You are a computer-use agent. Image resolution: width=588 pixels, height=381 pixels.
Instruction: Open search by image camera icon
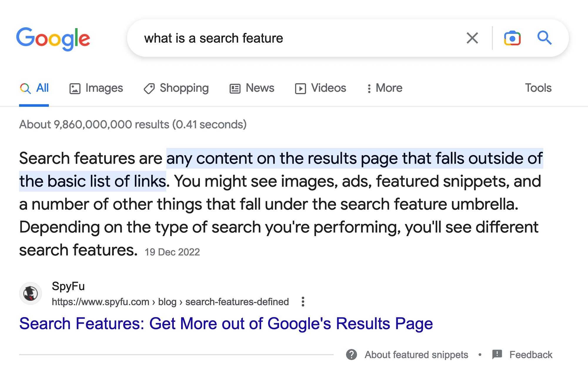512,38
